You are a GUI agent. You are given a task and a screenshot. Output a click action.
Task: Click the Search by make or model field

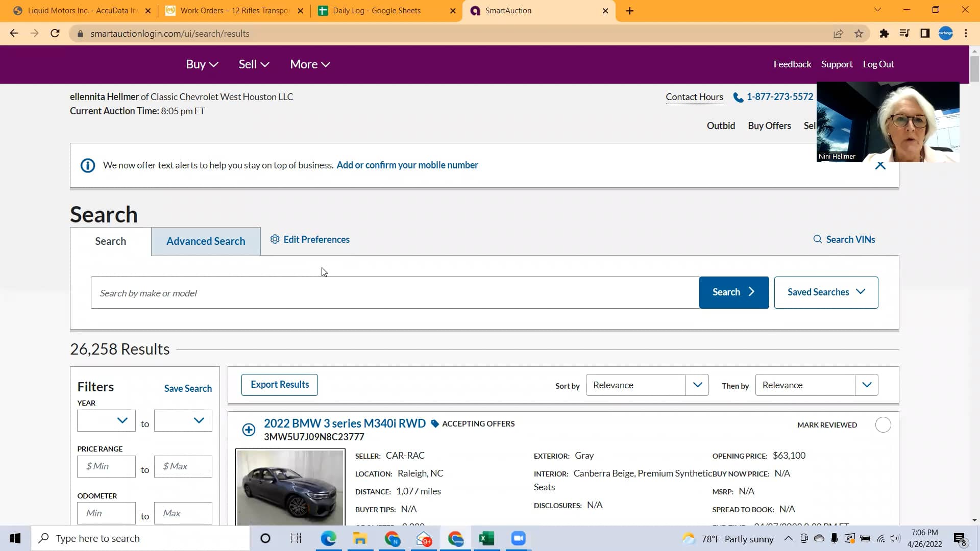[395, 293]
